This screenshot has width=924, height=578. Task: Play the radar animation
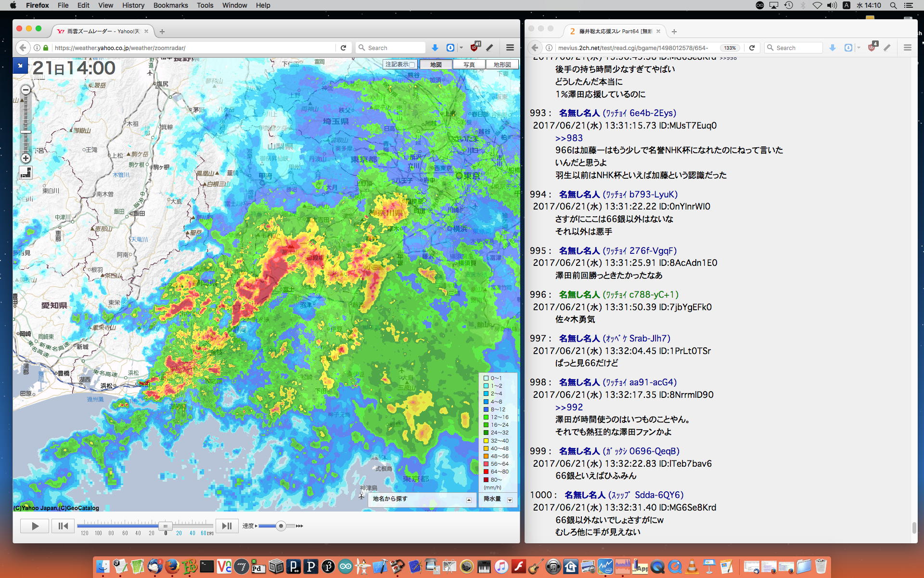tap(35, 526)
